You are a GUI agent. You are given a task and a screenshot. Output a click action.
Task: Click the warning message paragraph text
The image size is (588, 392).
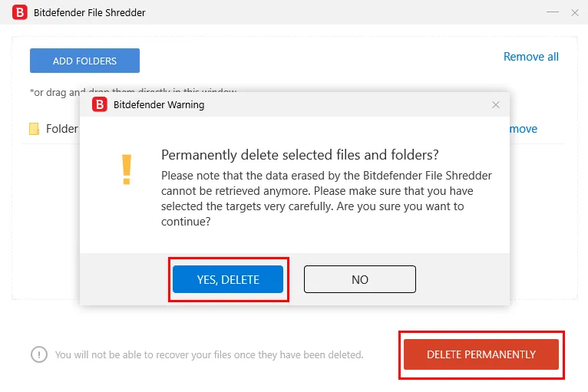click(x=326, y=199)
